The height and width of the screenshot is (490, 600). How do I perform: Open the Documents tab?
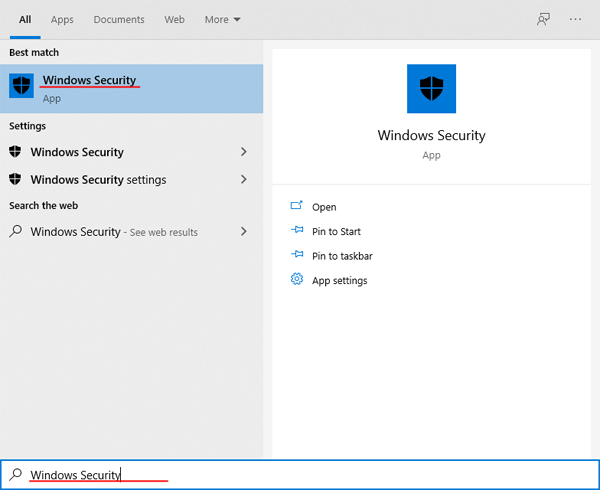[x=119, y=20]
